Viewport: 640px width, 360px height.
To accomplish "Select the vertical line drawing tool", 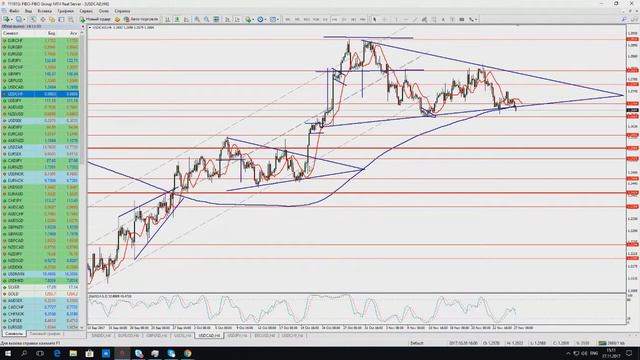I will (x=396, y=19).
